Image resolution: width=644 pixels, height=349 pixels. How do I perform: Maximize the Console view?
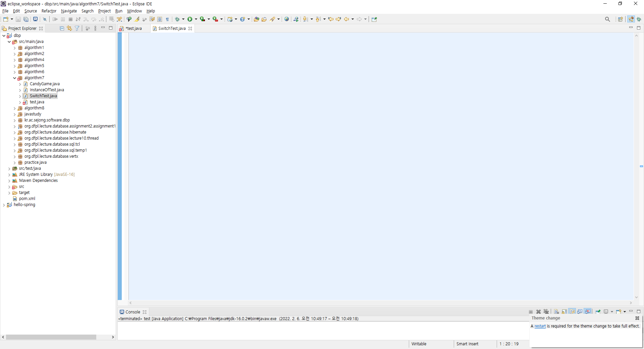pyautogui.click(x=639, y=311)
